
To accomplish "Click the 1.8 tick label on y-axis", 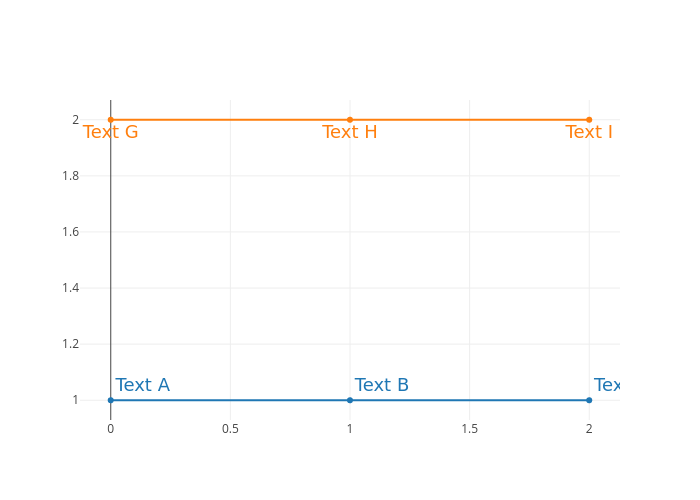I will [x=70, y=176].
